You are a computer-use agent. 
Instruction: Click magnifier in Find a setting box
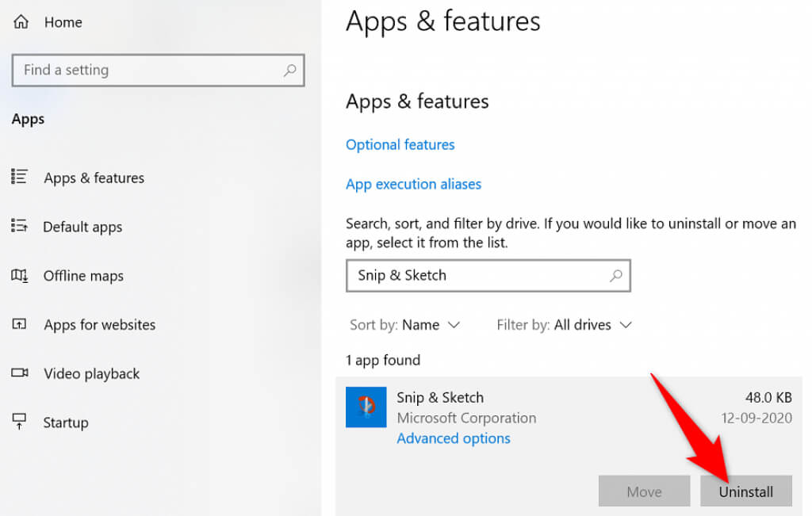pyautogui.click(x=290, y=71)
